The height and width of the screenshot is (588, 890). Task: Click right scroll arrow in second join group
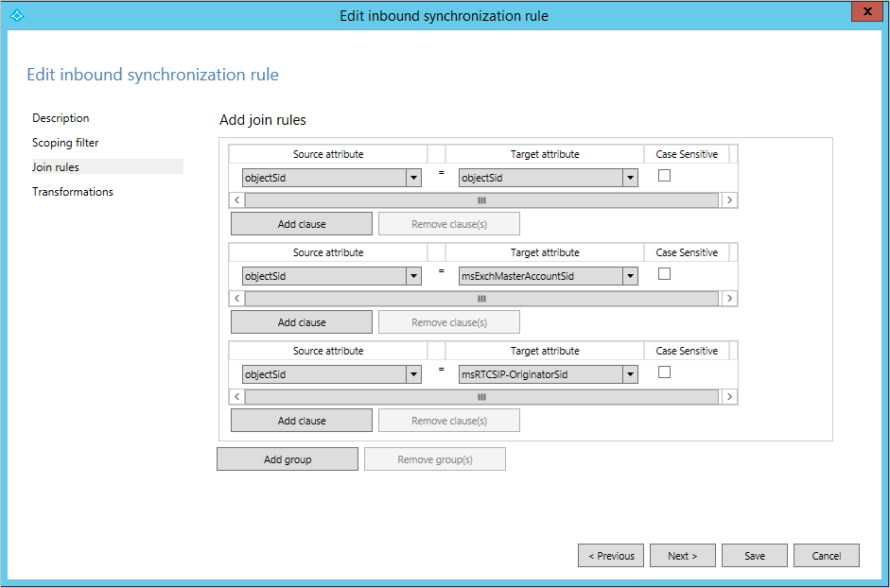[729, 299]
